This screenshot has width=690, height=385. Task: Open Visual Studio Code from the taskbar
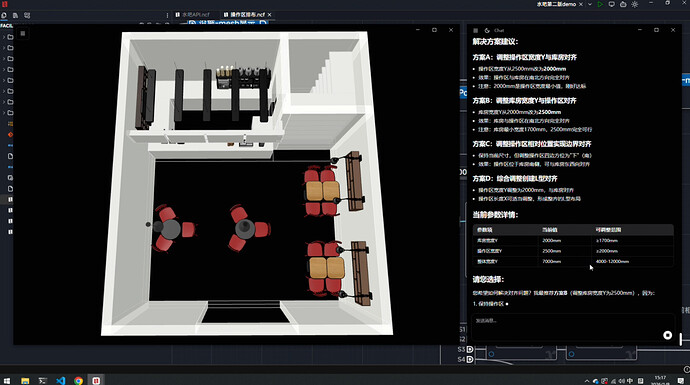coord(61,381)
